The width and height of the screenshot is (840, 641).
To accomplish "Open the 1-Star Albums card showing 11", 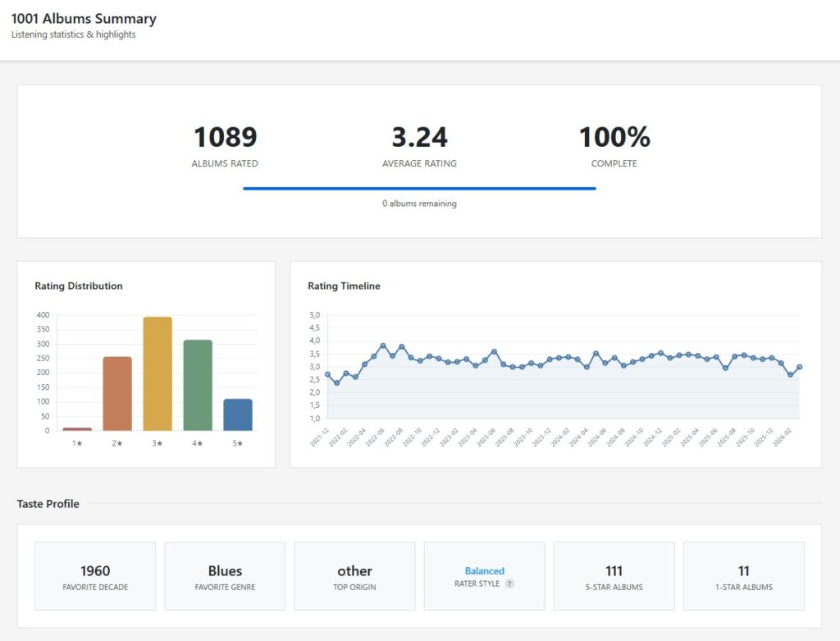I will (x=743, y=576).
